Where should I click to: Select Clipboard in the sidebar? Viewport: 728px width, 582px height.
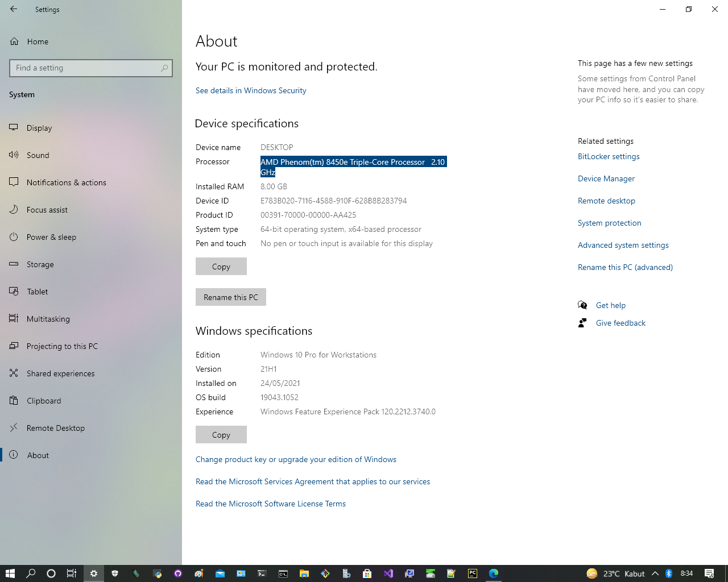[x=91, y=401]
